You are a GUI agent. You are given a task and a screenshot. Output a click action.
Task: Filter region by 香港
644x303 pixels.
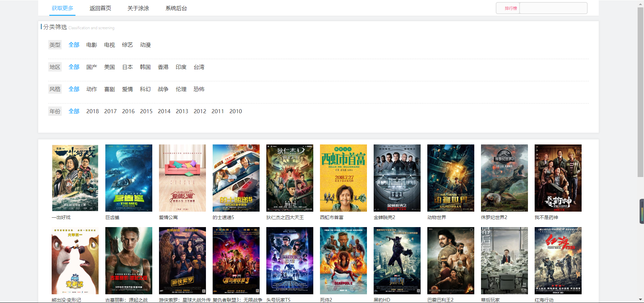coord(163,67)
